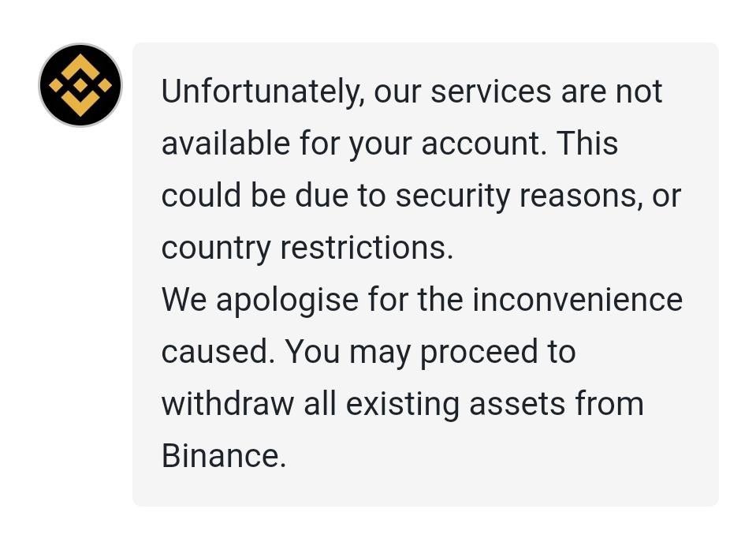Click the word "restrictions" in the message
756x542 pixels.
click(367, 248)
